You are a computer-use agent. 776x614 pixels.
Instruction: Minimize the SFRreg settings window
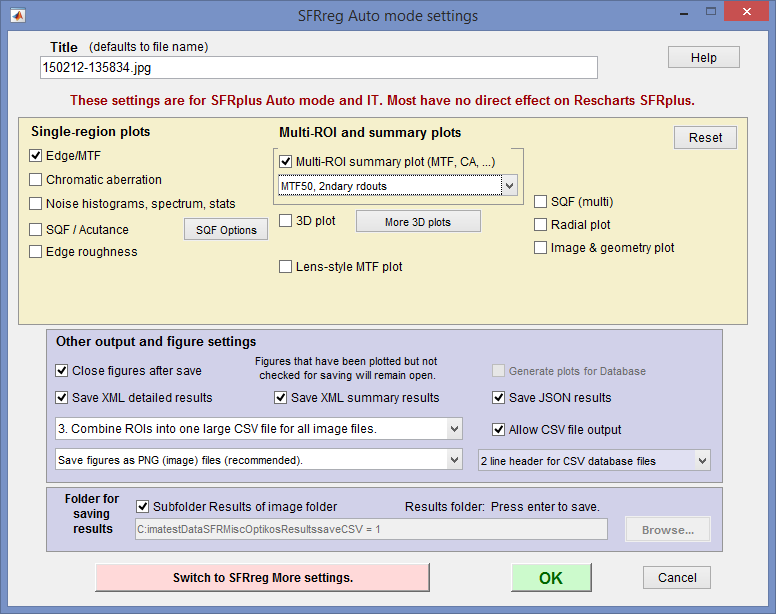click(x=684, y=13)
